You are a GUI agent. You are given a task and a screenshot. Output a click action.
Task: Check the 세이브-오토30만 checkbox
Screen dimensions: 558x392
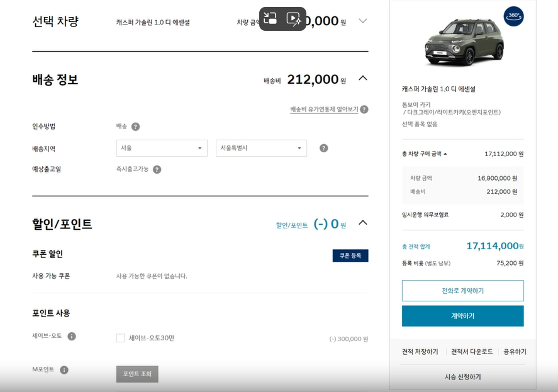click(120, 338)
